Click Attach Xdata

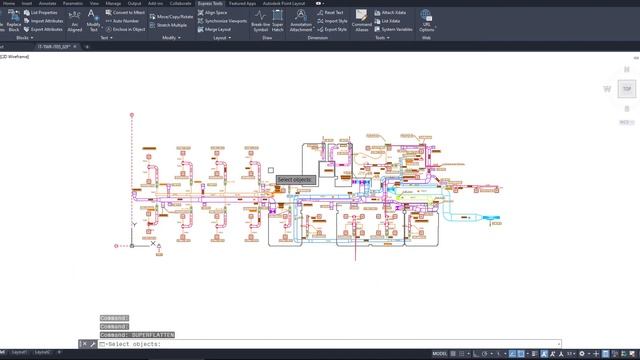click(x=390, y=13)
